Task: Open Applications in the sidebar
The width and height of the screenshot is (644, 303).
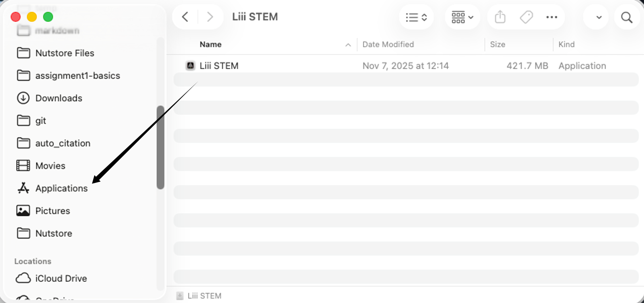Action: (61, 188)
